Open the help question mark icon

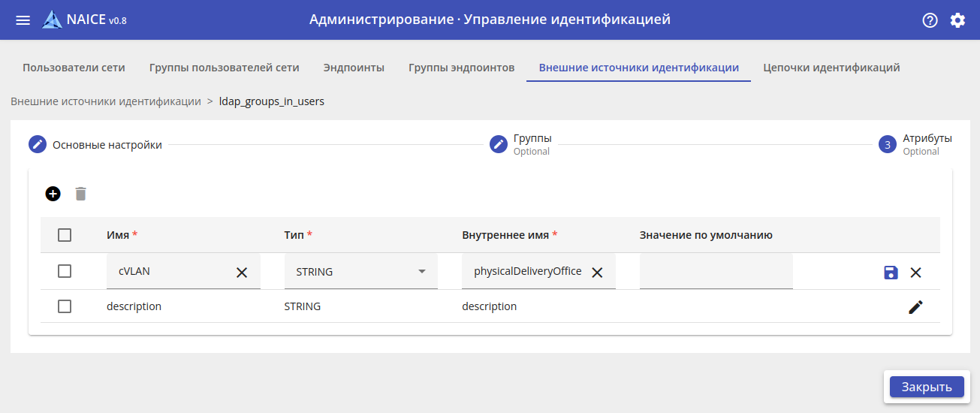tap(930, 20)
